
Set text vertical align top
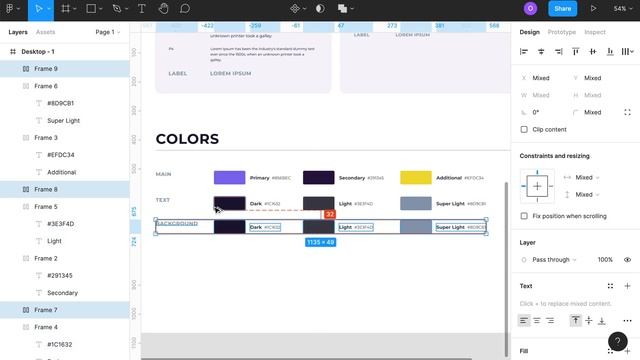(576, 321)
